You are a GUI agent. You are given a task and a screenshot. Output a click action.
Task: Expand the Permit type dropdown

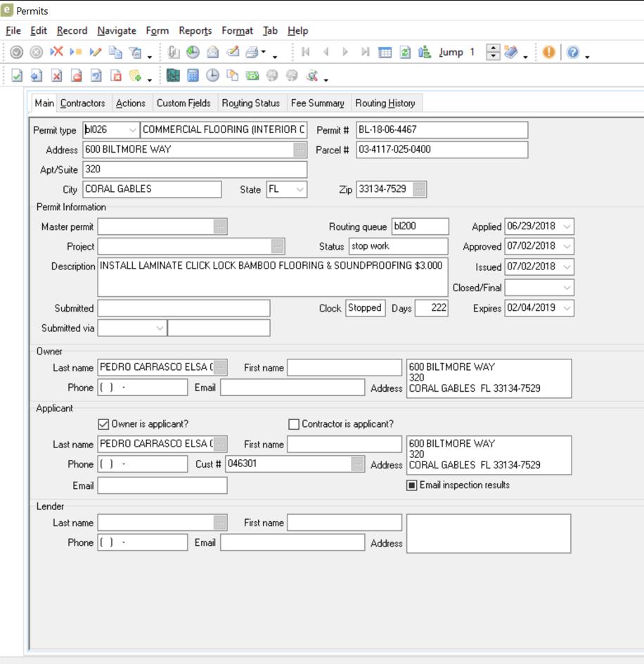tap(132, 130)
